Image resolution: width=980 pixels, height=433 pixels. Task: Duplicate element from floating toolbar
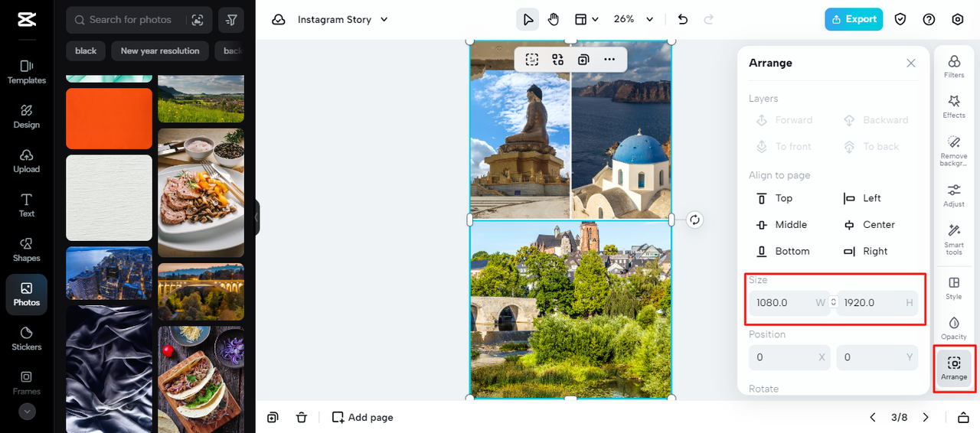pos(583,60)
